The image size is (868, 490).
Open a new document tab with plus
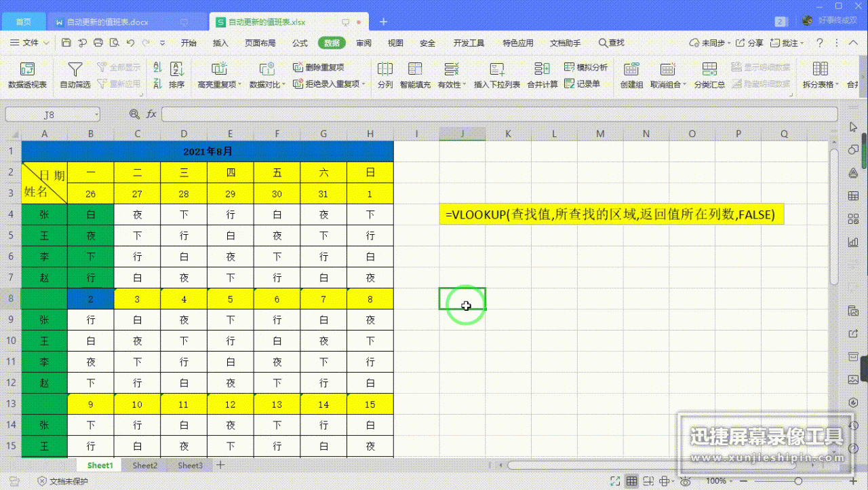coord(383,22)
